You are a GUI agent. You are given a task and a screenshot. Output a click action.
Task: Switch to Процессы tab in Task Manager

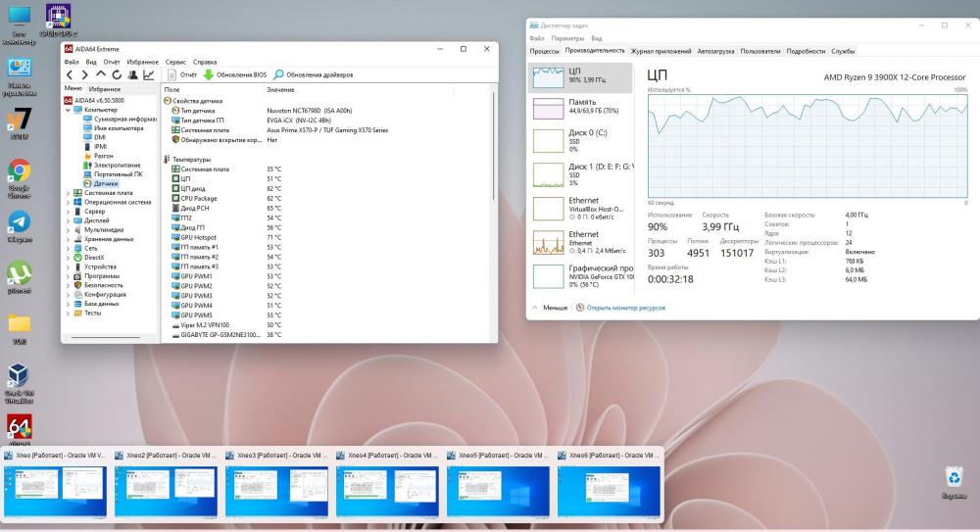[544, 51]
